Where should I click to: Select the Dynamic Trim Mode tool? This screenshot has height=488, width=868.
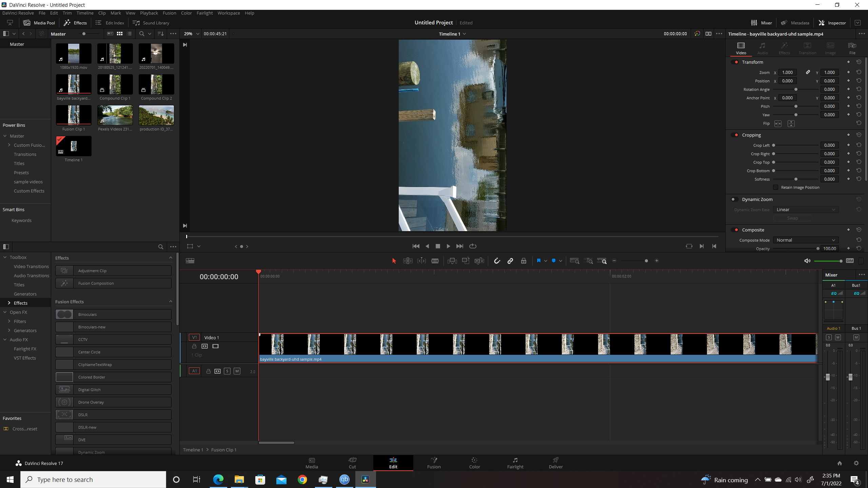421,261
